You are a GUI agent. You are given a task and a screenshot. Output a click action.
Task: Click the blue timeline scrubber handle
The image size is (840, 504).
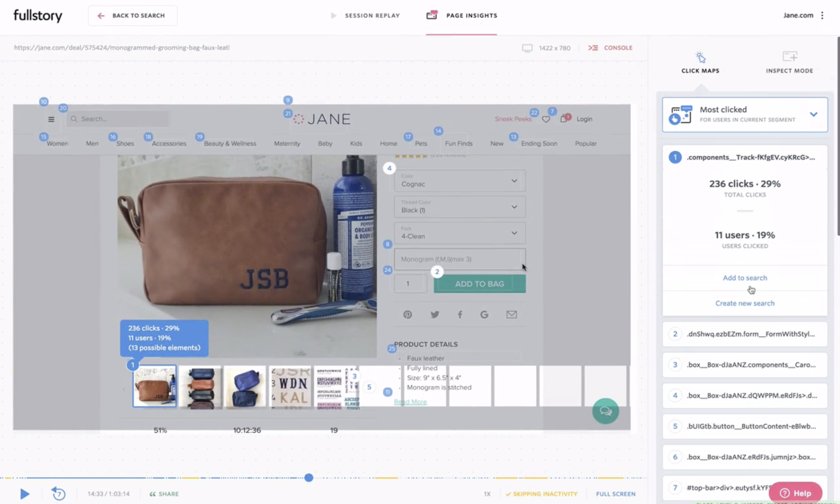point(309,478)
